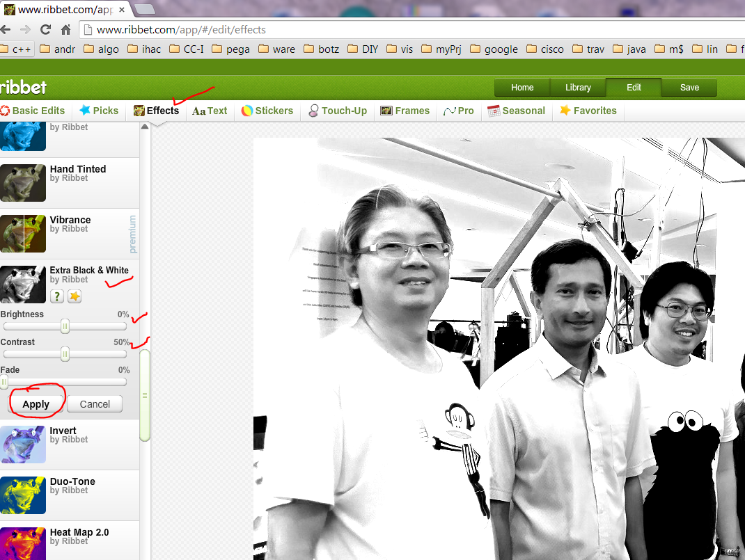Image resolution: width=745 pixels, height=560 pixels.
Task: Open the Text tab
Action: [x=210, y=111]
